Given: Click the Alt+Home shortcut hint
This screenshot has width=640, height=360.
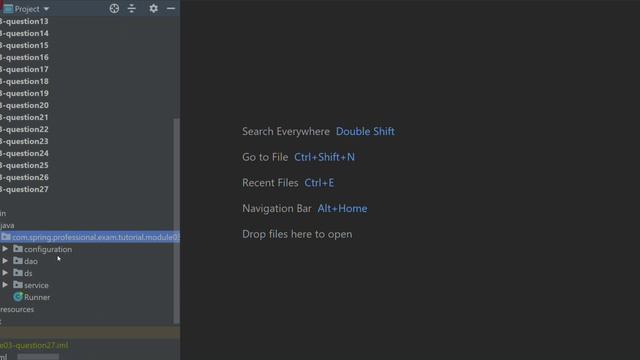Looking at the screenshot, I should pos(342,209).
